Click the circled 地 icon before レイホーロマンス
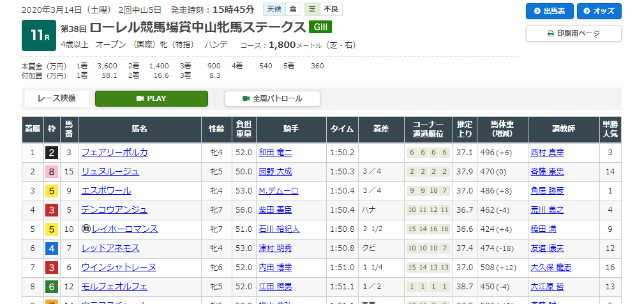Screen dimensions: 644x304 [86, 229]
